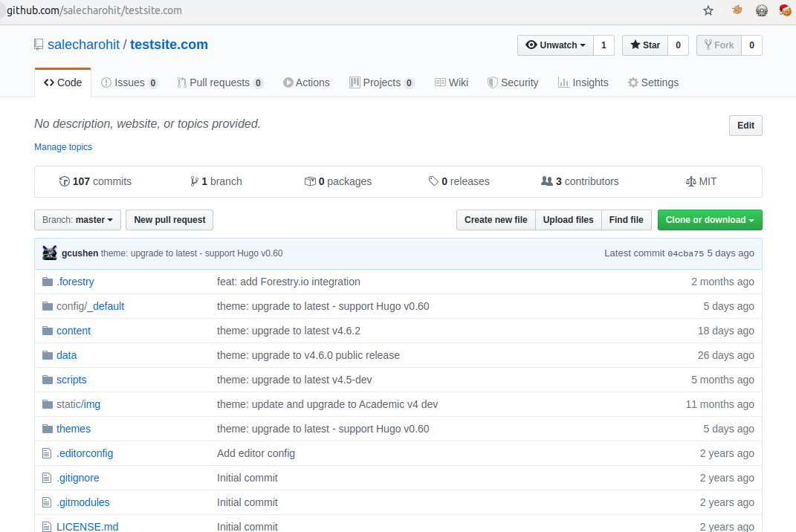Open the orange browser extension icon

(737, 10)
